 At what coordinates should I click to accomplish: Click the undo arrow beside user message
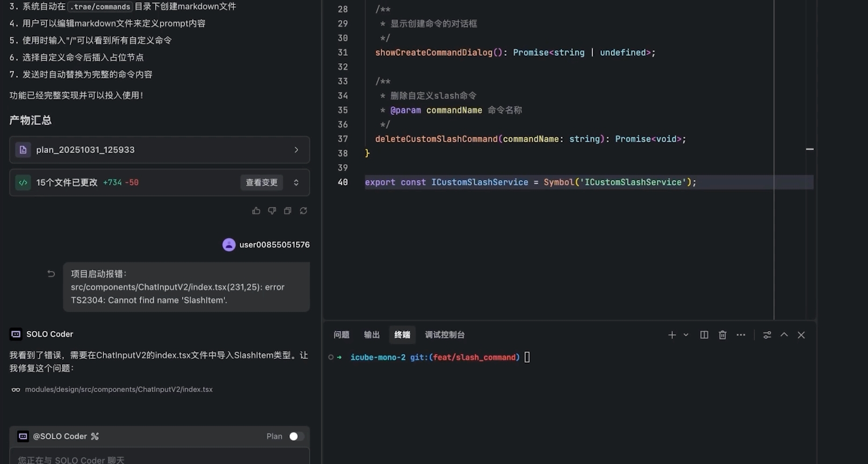[x=51, y=274]
